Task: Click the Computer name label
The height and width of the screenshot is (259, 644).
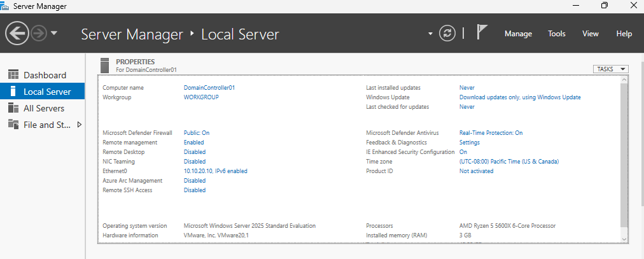Action: 123,87
